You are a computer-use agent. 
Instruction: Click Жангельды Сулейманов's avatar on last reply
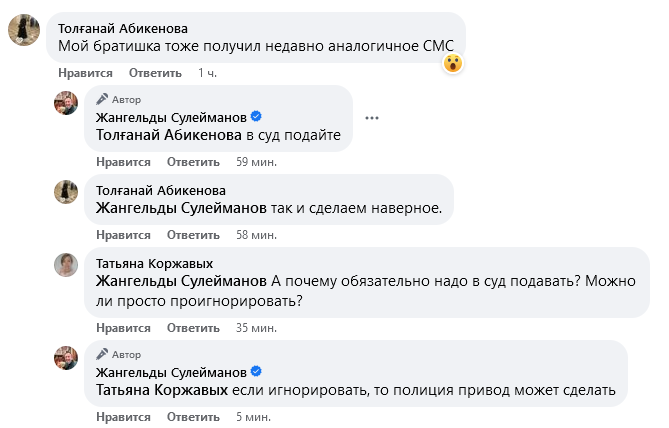(x=67, y=358)
